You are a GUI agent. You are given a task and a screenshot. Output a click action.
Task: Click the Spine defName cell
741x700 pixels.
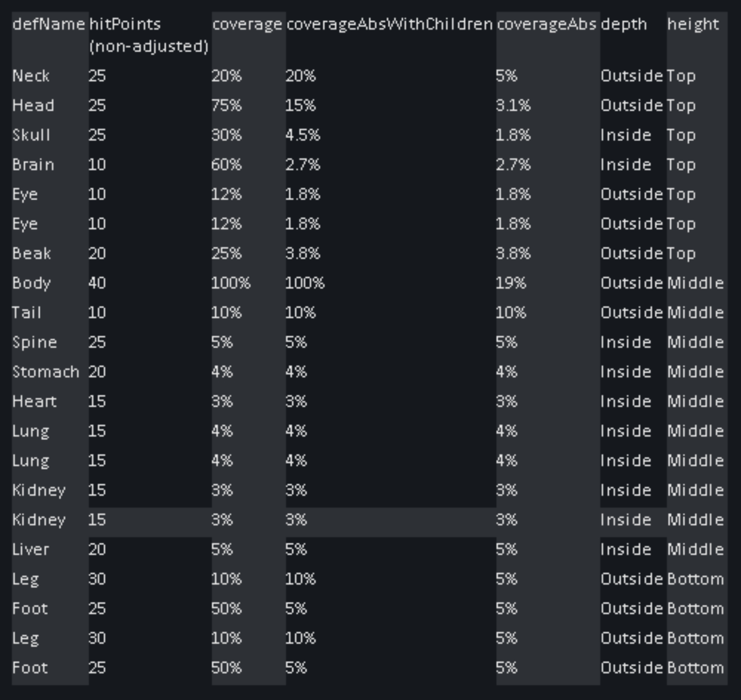[35, 342]
